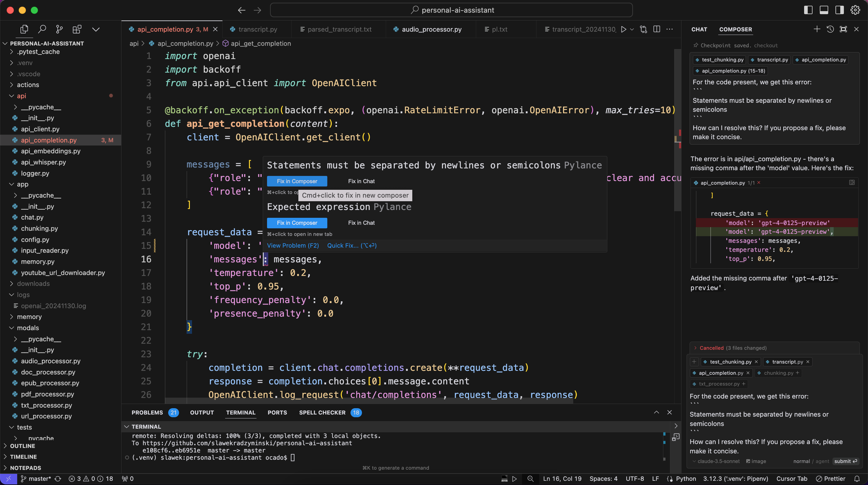Open the SPELL CHECKER panel tab
Screen dimensions: 868x485
[330, 413]
